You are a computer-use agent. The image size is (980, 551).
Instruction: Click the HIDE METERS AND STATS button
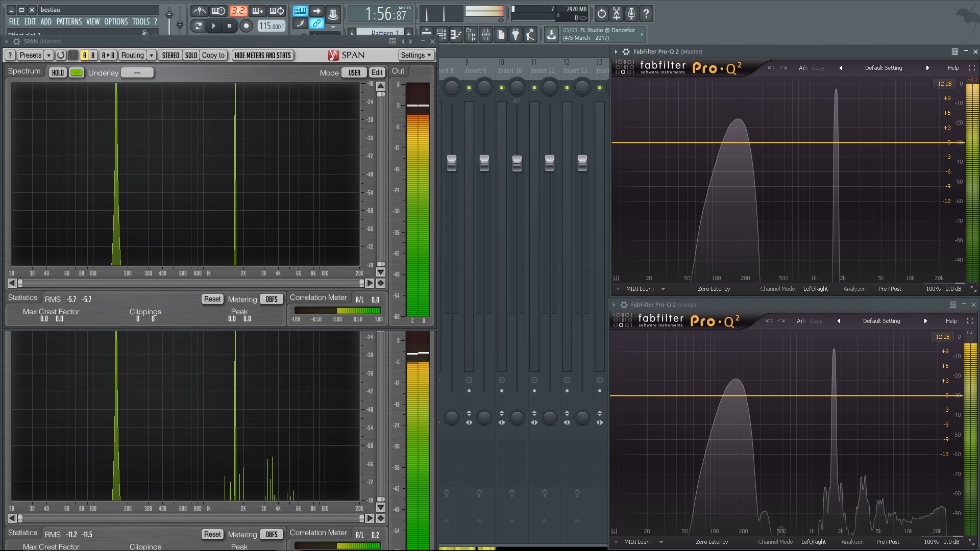(x=262, y=55)
